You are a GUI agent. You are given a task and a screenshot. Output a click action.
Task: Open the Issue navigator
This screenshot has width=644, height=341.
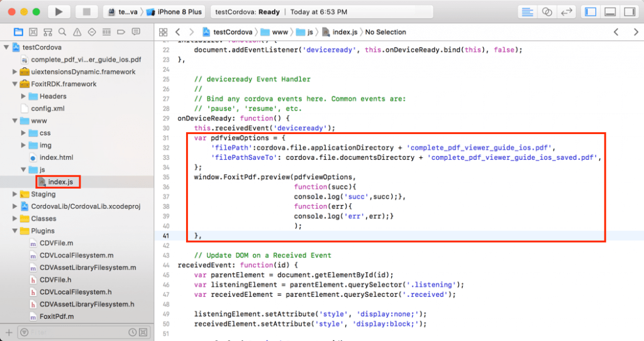click(x=77, y=32)
